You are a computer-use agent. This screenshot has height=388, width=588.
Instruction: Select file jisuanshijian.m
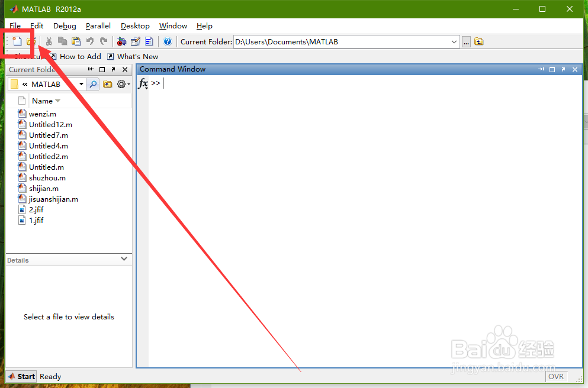[53, 199]
